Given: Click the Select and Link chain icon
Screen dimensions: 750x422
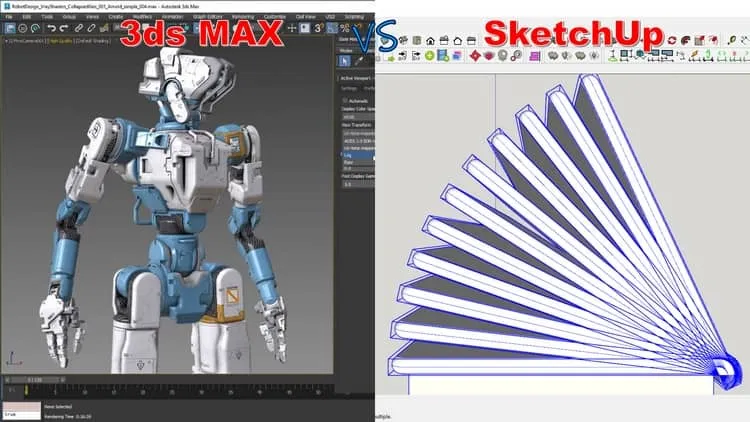Looking at the screenshot, I should pyautogui.click(x=79, y=29).
